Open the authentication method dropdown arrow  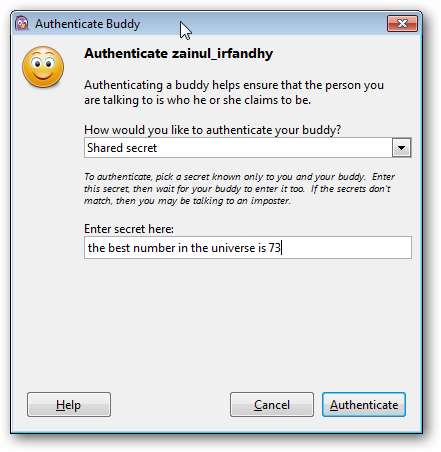coord(401,148)
